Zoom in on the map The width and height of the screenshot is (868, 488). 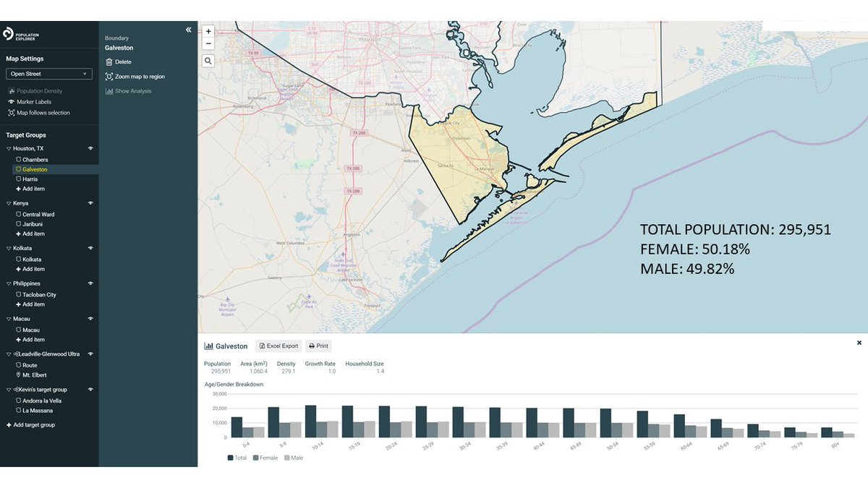click(x=208, y=32)
